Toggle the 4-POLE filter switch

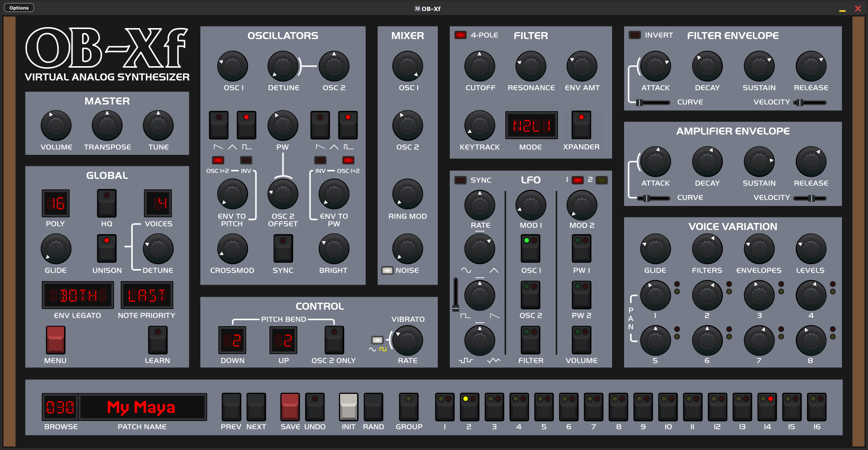460,35
